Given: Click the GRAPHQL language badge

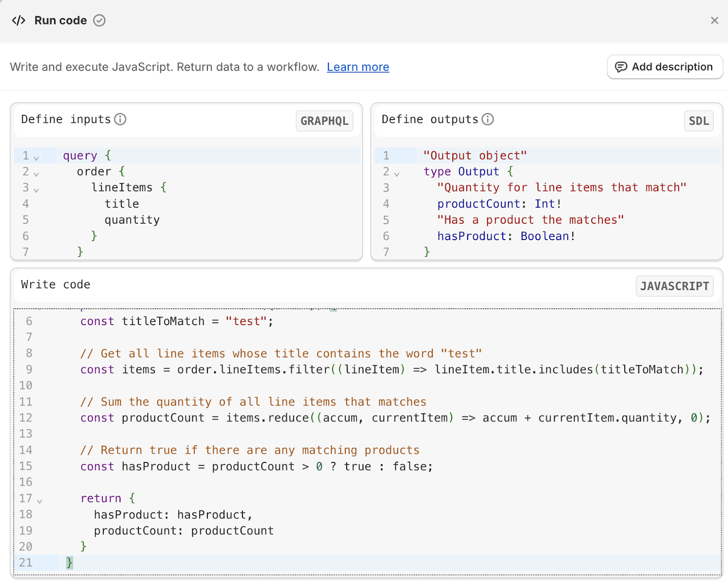Looking at the screenshot, I should (x=324, y=121).
